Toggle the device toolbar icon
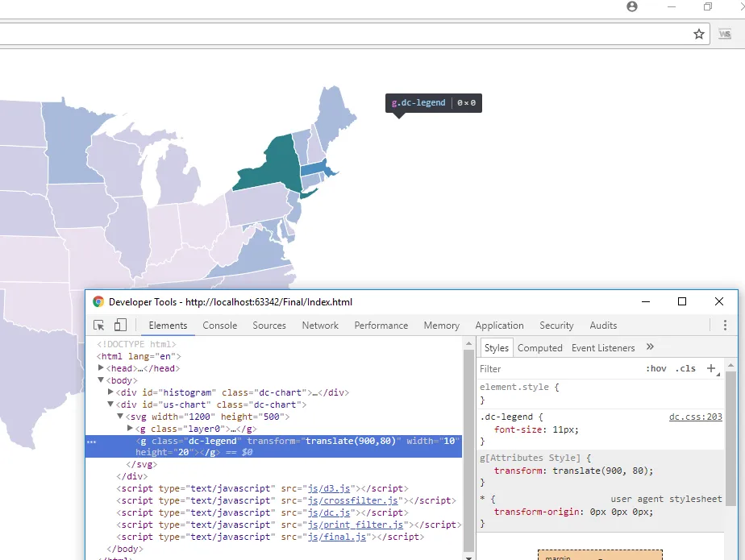 tap(120, 325)
